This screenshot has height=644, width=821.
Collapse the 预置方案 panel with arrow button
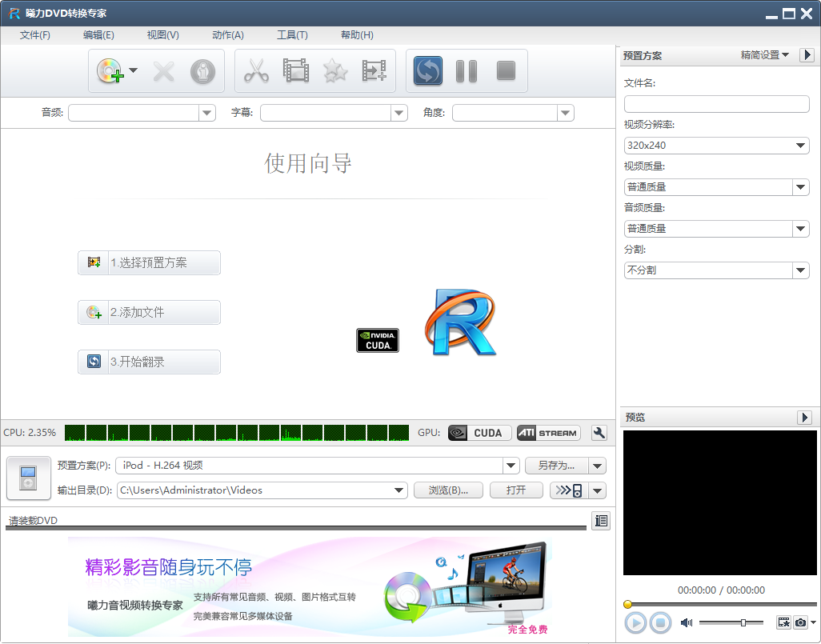tap(807, 55)
